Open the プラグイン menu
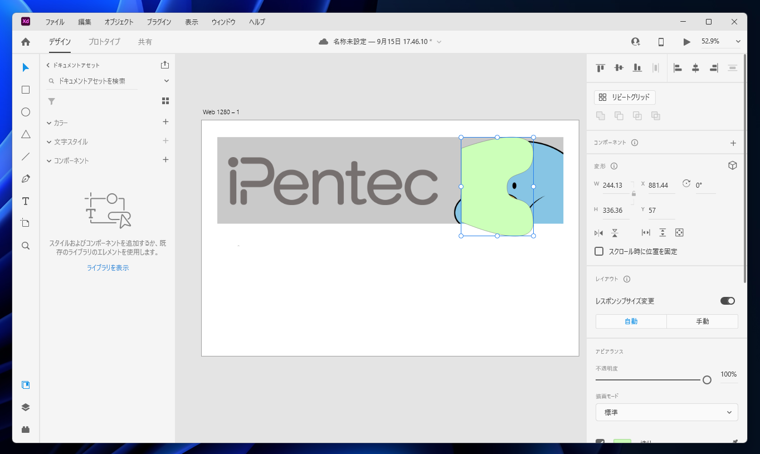Viewport: 760px width, 454px height. [159, 22]
